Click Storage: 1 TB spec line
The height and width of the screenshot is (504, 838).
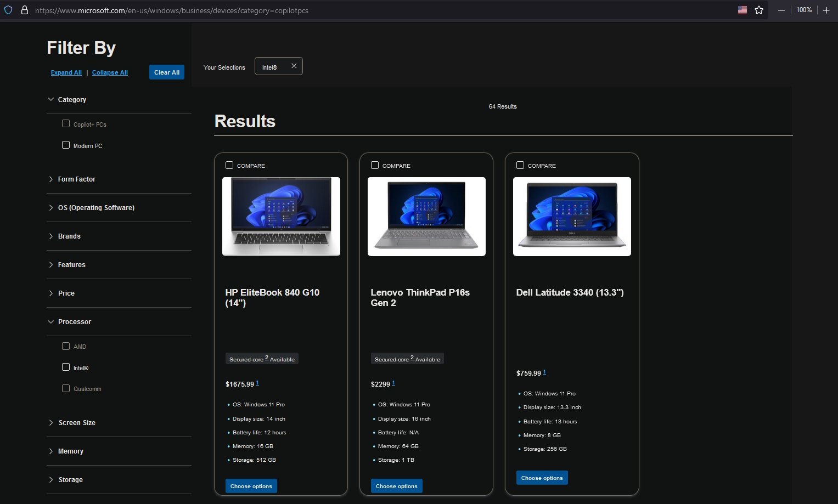[396, 460]
